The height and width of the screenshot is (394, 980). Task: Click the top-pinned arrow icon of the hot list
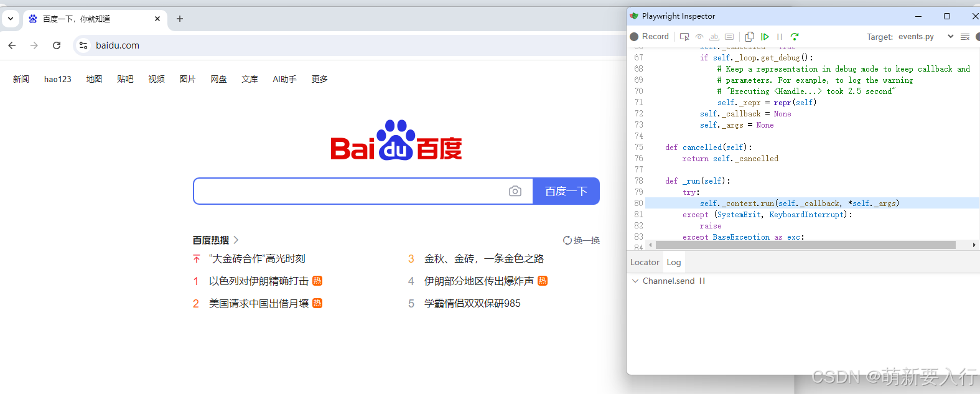click(197, 258)
